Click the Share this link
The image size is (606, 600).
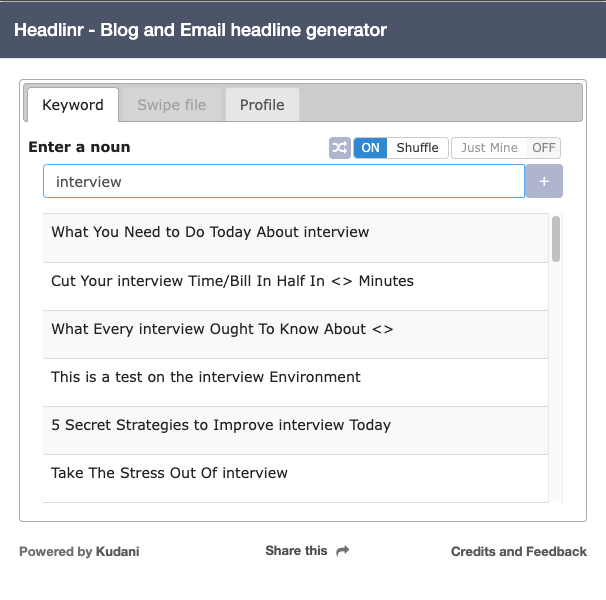[x=296, y=550]
